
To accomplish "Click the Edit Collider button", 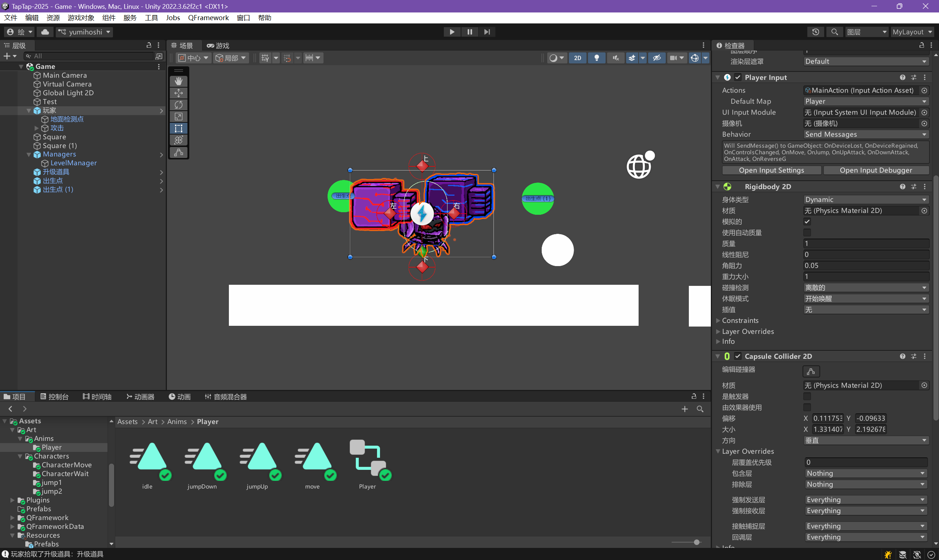I will click(811, 371).
